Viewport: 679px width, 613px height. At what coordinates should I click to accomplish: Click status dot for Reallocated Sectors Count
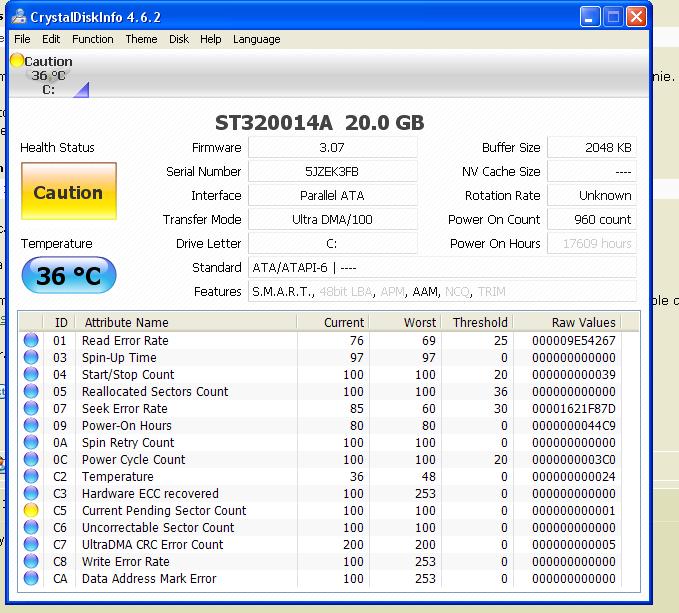pos(31,391)
